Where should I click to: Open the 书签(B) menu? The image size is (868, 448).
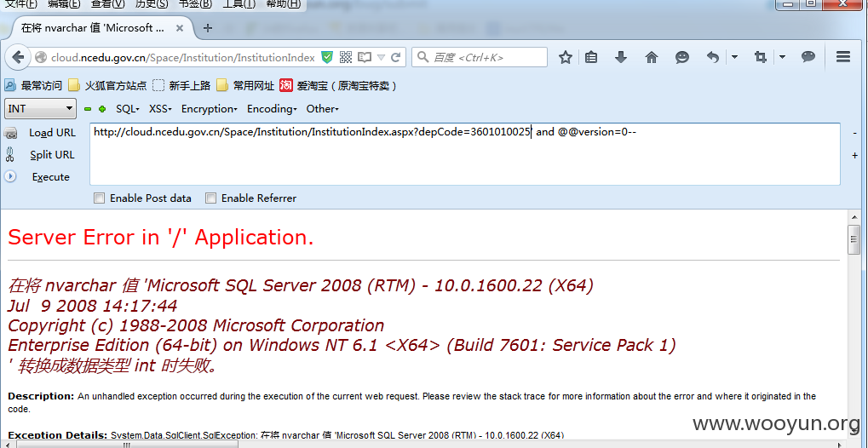pos(195,4)
